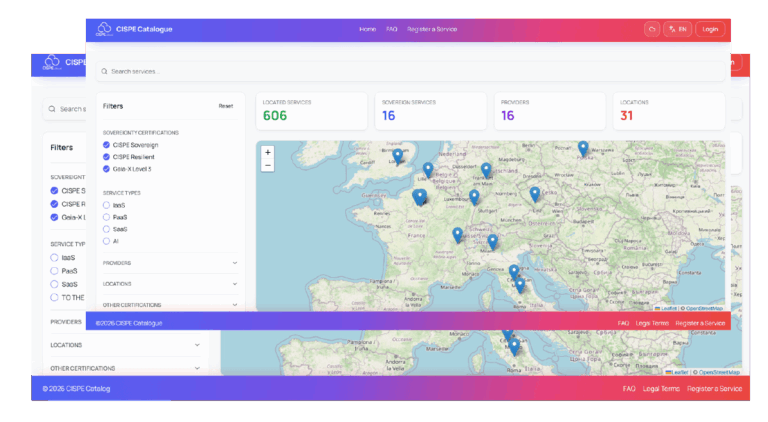Go to the Home navigation item
The image size is (768, 422).
367,29
